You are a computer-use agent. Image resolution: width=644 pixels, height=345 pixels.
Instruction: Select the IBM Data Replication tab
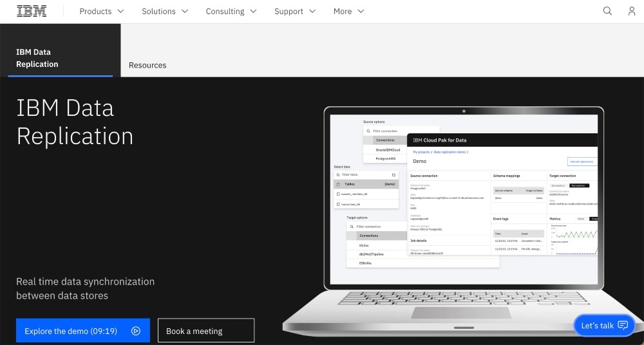pyautogui.click(x=61, y=50)
